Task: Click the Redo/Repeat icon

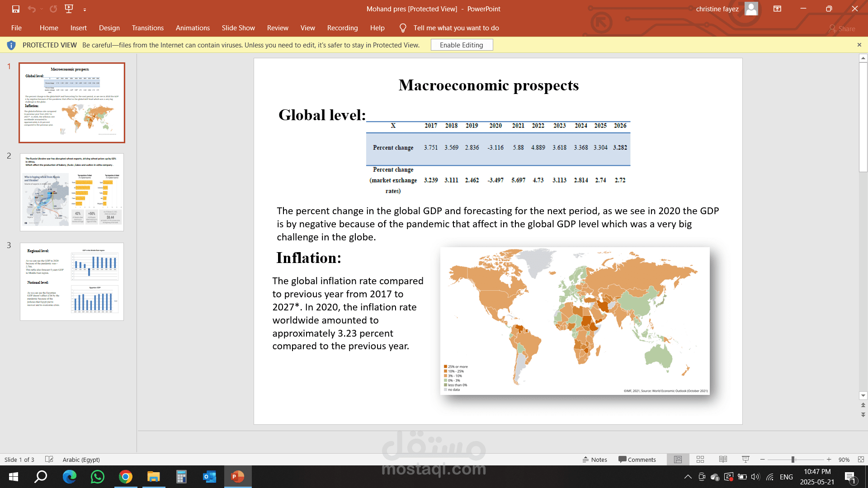Action: [x=53, y=9]
